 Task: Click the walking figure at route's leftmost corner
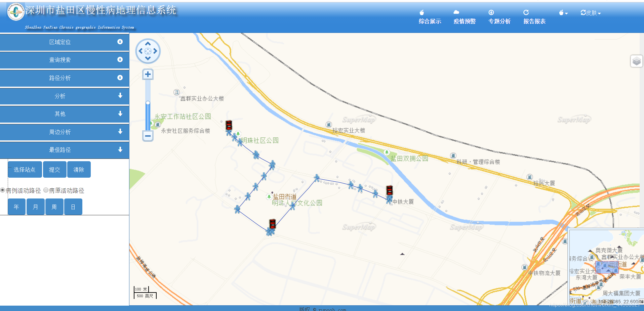point(237,209)
